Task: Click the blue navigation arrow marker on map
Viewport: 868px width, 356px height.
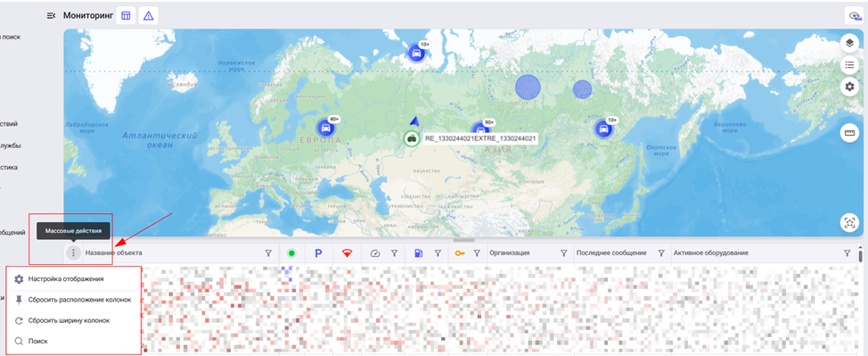Action: (x=414, y=120)
